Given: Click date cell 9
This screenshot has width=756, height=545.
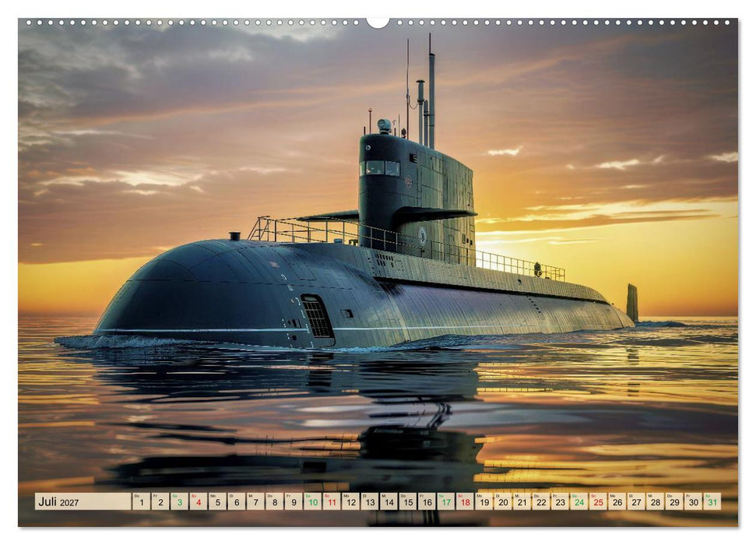Looking at the screenshot, I should (294, 501).
